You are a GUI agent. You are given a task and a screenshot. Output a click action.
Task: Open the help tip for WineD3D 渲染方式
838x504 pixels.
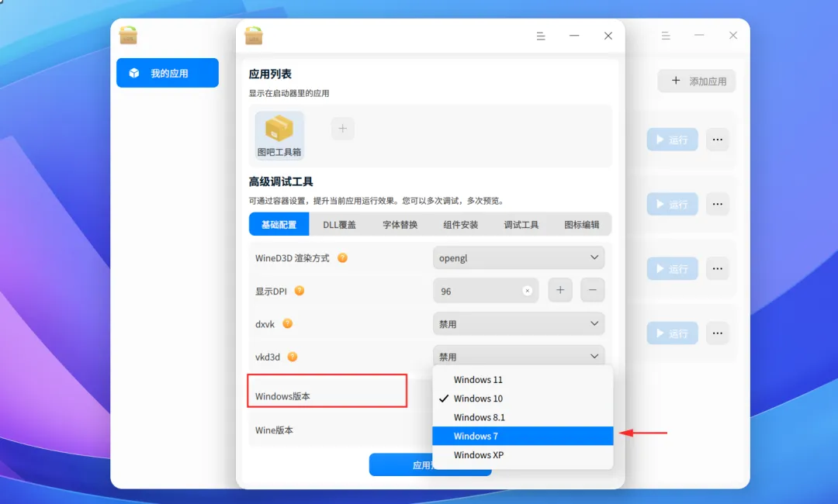[343, 258]
